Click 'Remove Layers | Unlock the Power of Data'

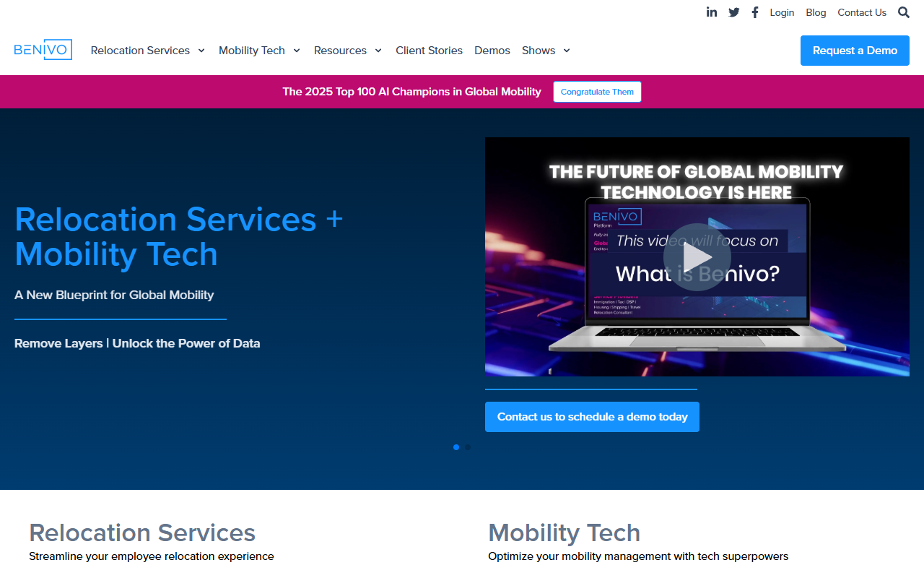(x=137, y=343)
